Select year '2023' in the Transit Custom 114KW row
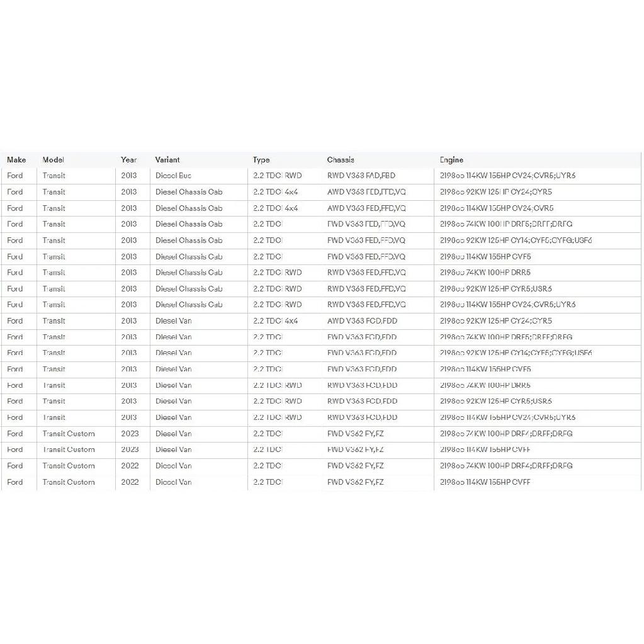The height and width of the screenshot is (644, 644). point(130,449)
